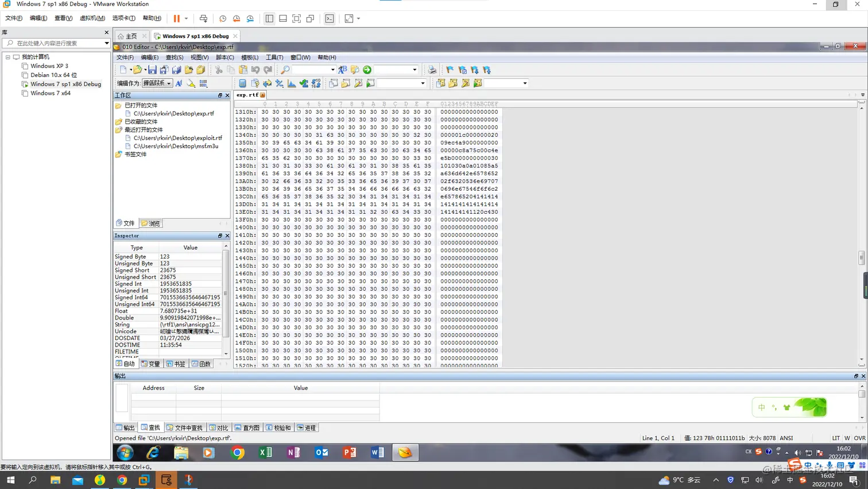
Task: Click the New file icon in 010 Editor
Action: click(x=123, y=70)
